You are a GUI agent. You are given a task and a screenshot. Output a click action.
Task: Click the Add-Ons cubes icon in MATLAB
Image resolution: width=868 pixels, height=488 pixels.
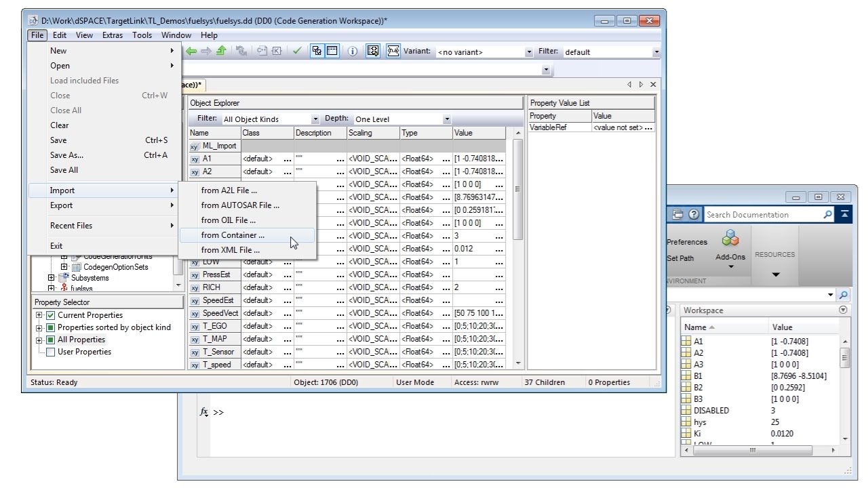[x=730, y=239]
